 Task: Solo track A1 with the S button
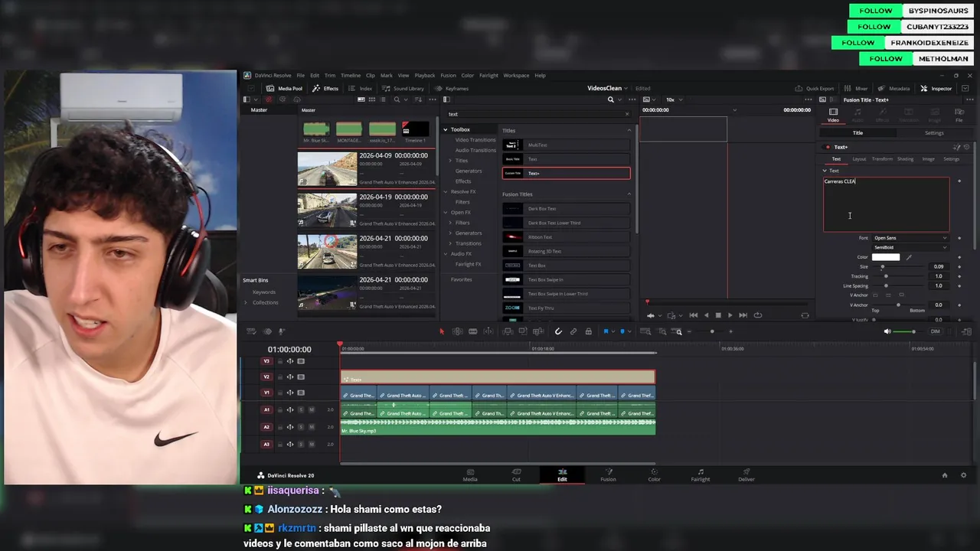pyautogui.click(x=301, y=410)
